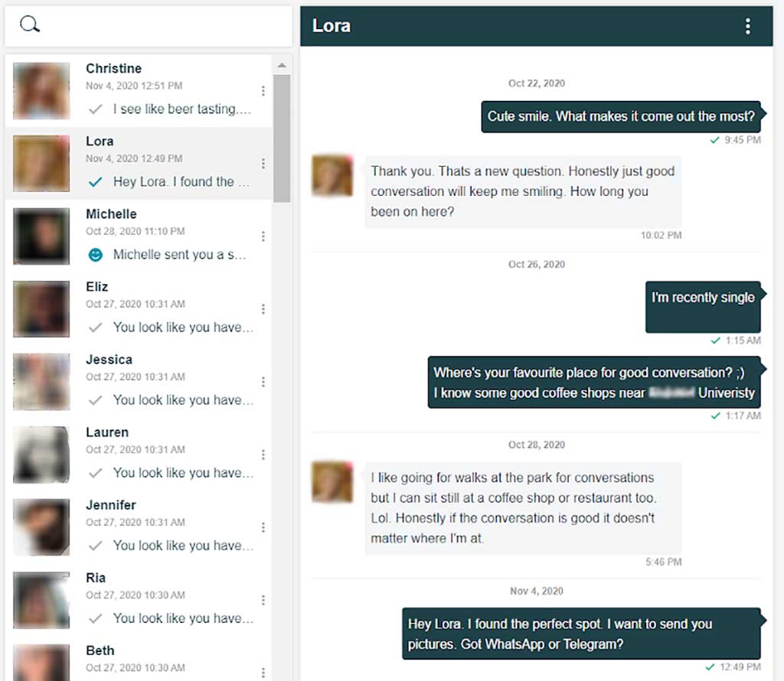The height and width of the screenshot is (681, 784).
Task: Click the three-dot menu next to Lauren
Action: pyautogui.click(x=264, y=454)
